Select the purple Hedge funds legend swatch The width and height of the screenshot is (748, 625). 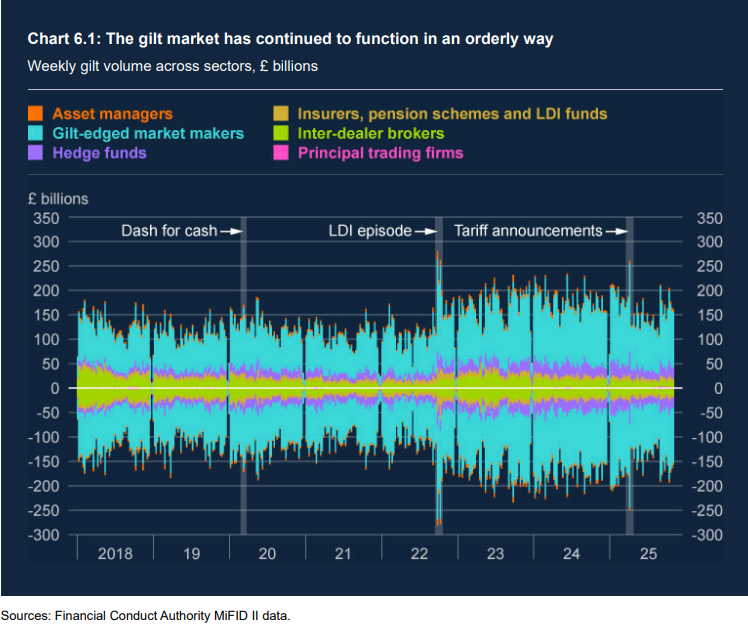[35, 153]
